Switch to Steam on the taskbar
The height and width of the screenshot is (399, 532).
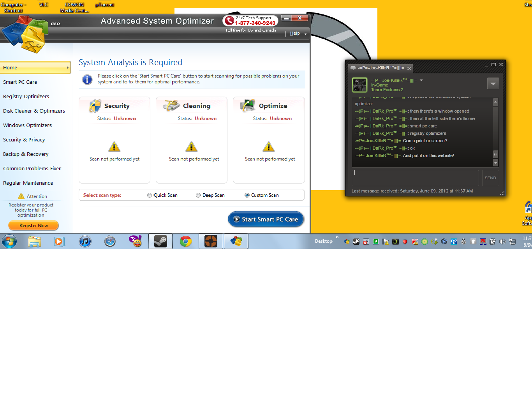click(x=160, y=242)
